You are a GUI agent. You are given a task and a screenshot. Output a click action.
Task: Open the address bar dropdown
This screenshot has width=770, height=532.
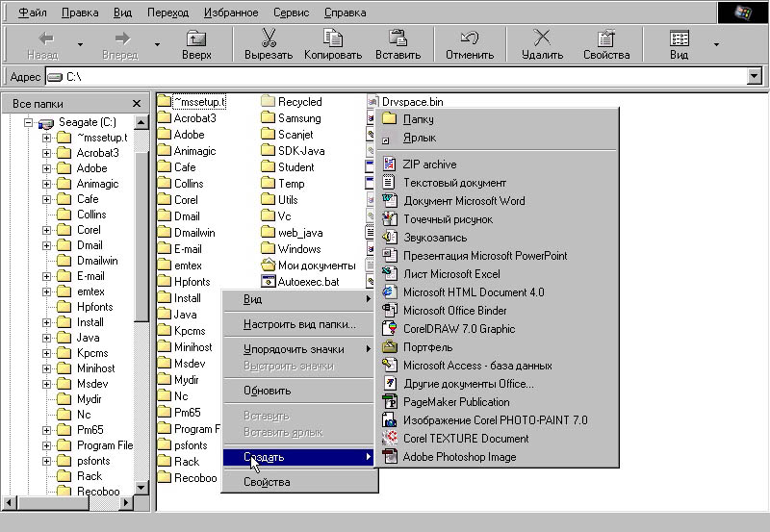pos(755,76)
